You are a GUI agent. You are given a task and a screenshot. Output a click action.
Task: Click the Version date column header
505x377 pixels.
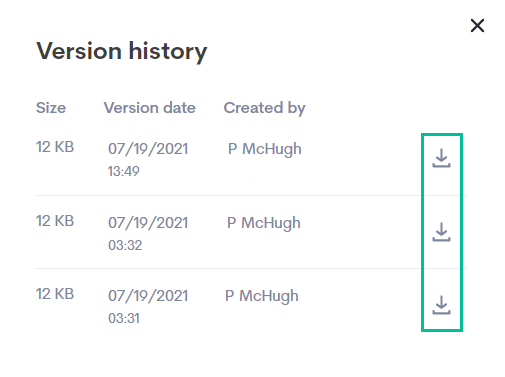(x=150, y=108)
